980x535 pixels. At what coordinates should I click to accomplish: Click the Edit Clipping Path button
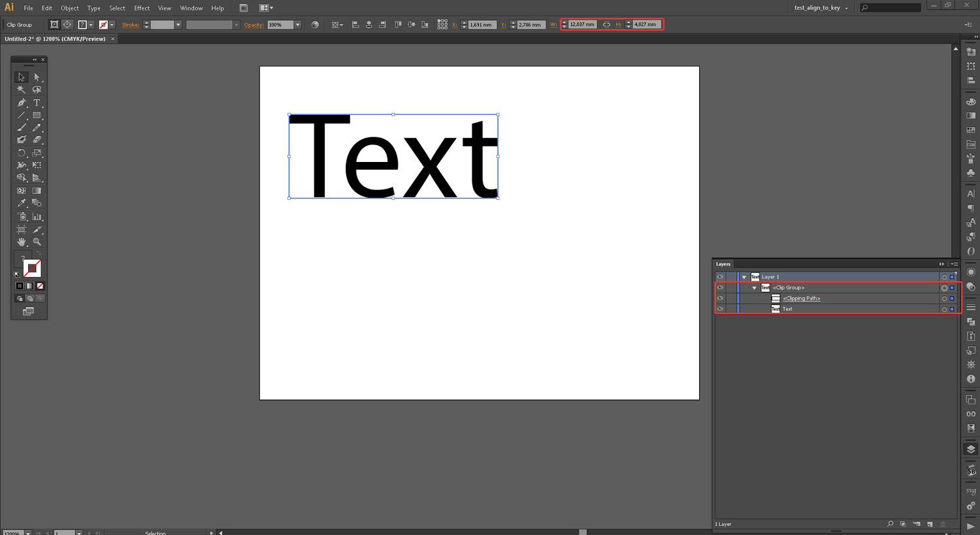point(54,25)
